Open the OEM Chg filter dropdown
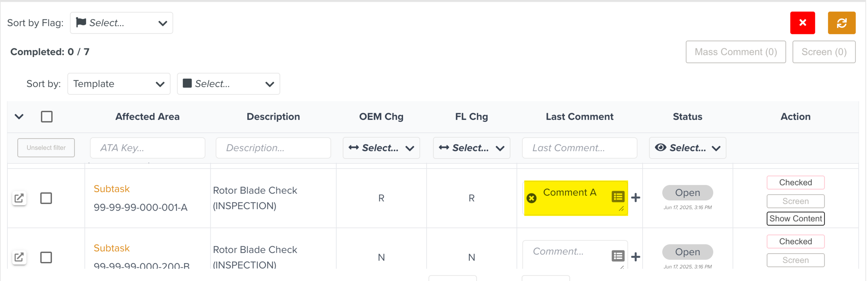 coord(381,148)
